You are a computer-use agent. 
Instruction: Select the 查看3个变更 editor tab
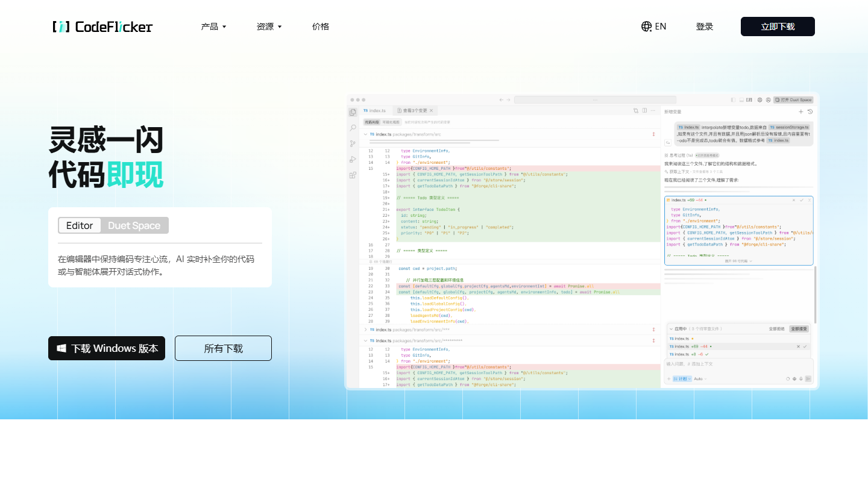coord(415,111)
